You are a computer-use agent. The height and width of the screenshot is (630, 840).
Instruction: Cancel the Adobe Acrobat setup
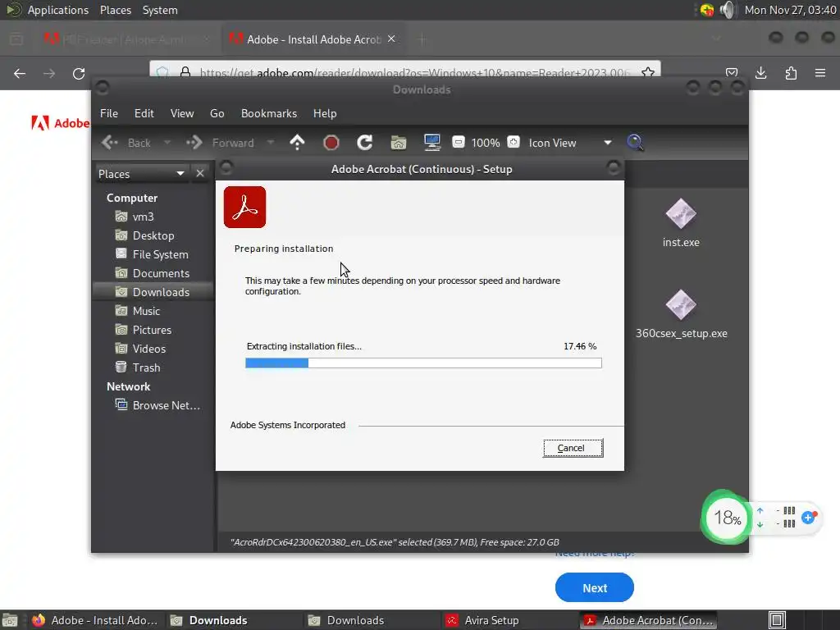coord(573,448)
